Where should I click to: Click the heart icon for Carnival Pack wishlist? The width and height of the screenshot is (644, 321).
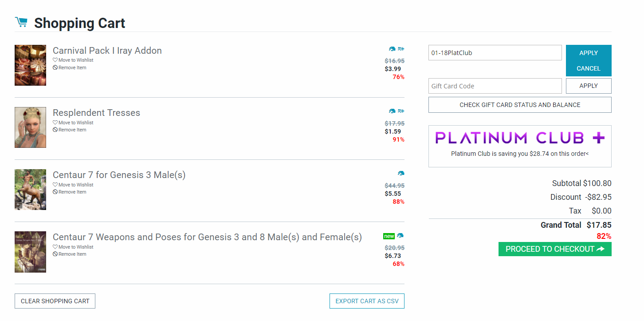pos(55,60)
